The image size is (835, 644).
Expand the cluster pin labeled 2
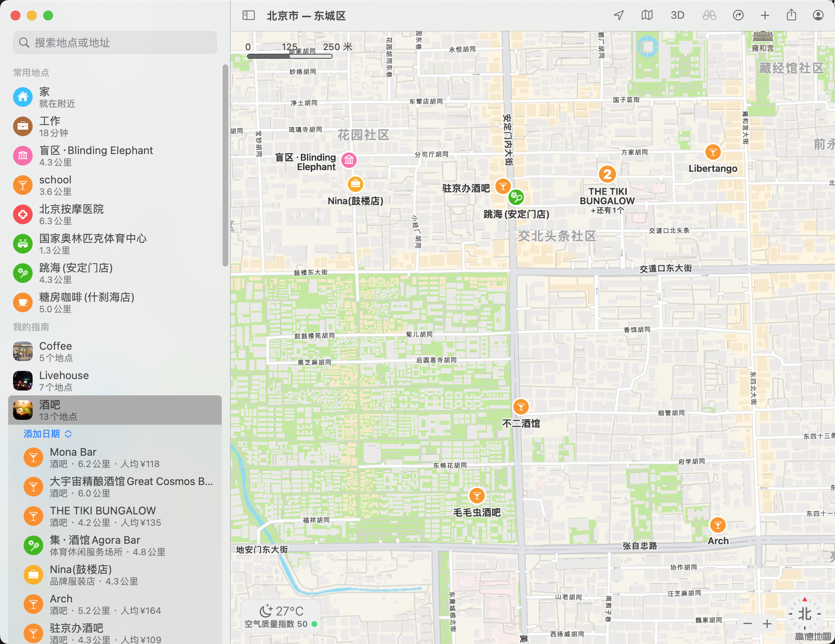[x=607, y=174]
